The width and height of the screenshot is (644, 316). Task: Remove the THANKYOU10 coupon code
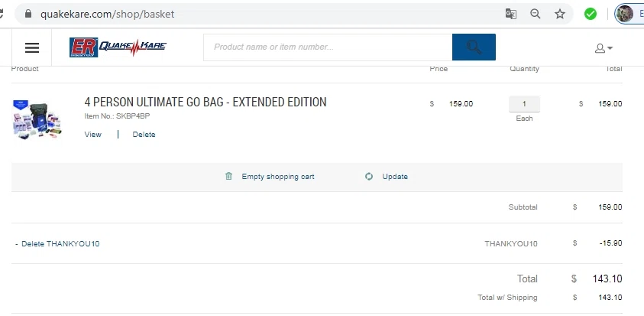coord(60,244)
